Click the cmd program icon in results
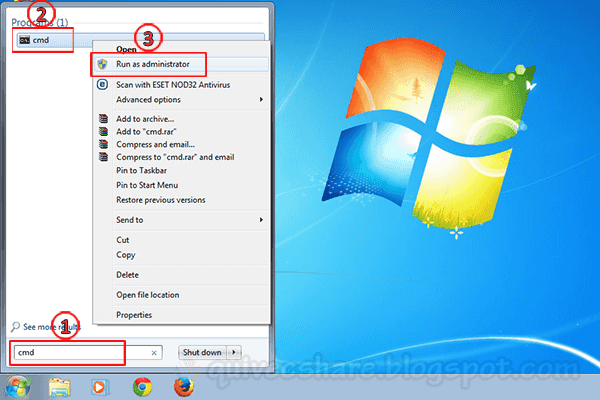 (24, 40)
